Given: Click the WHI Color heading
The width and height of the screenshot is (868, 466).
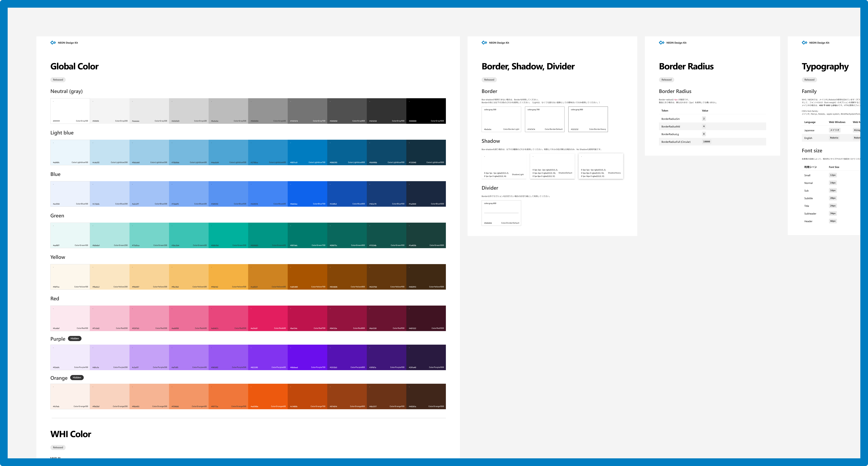Looking at the screenshot, I should (x=71, y=434).
